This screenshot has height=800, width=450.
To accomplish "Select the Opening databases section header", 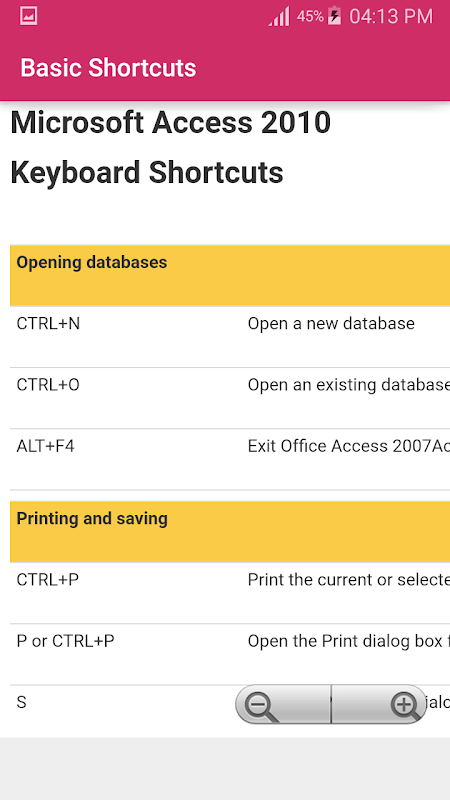I will (x=230, y=276).
